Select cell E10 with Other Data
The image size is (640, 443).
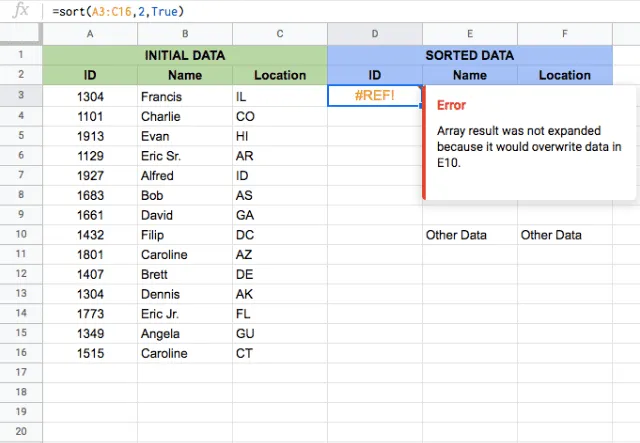click(x=470, y=235)
